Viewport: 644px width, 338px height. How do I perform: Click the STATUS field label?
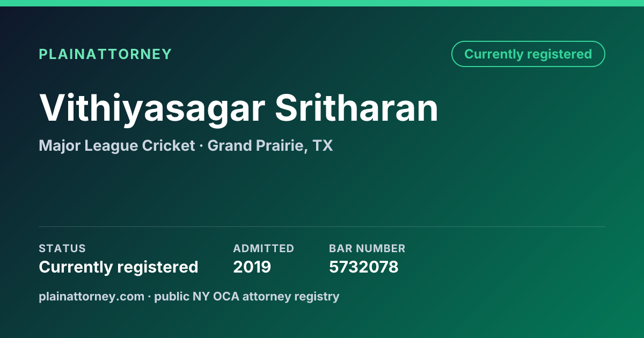click(62, 248)
